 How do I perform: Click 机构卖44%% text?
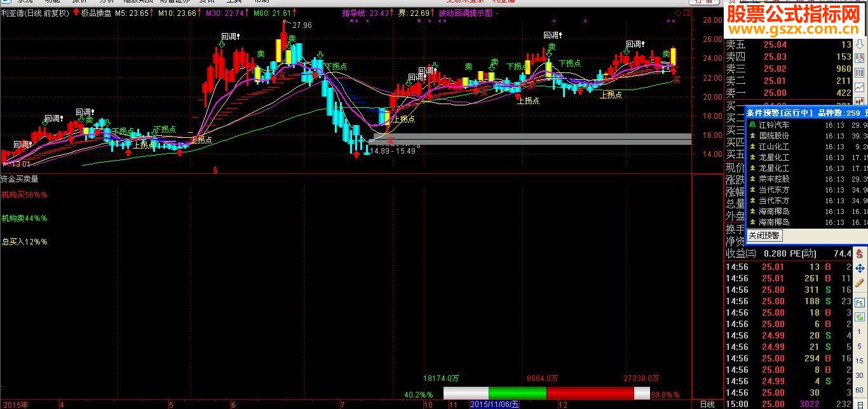click(x=25, y=218)
